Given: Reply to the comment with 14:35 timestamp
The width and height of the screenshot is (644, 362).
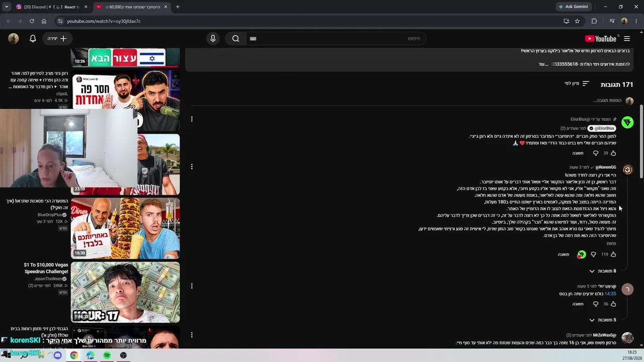Looking at the screenshot, I should (x=578, y=304).
